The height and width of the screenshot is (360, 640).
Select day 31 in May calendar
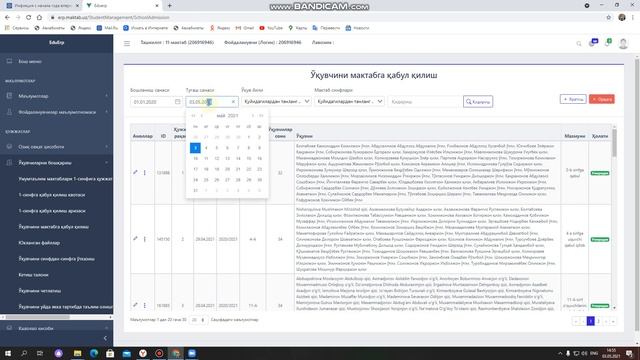[196, 190]
